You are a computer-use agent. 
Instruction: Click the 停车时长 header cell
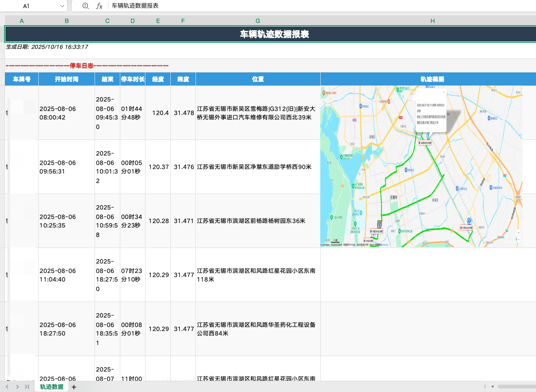point(132,79)
